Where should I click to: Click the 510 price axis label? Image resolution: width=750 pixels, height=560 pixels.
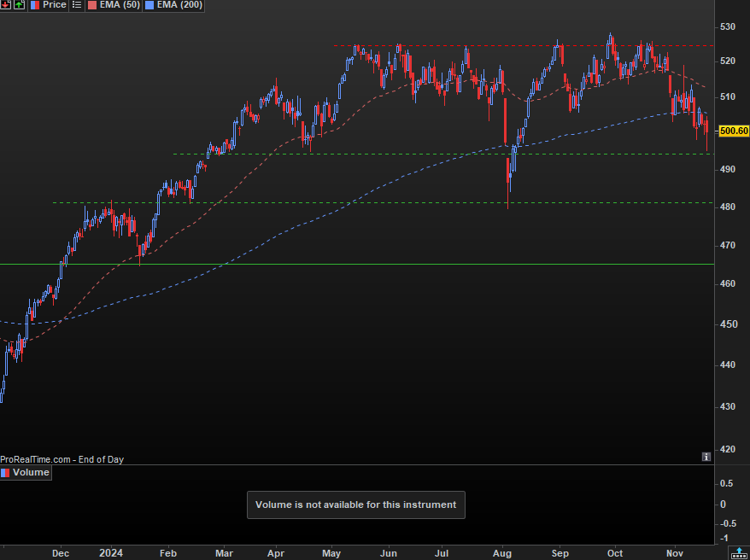coord(728,97)
